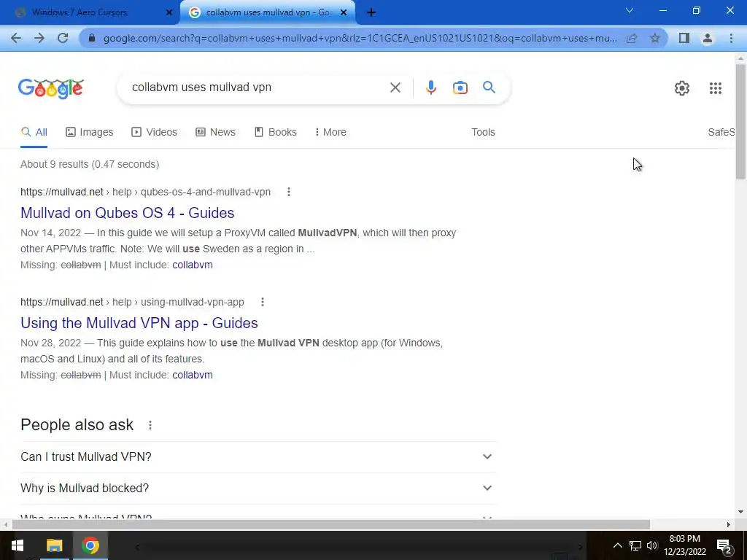747x560 pixels.
Task: Reload the Google search page
Action: click(63, 38)
